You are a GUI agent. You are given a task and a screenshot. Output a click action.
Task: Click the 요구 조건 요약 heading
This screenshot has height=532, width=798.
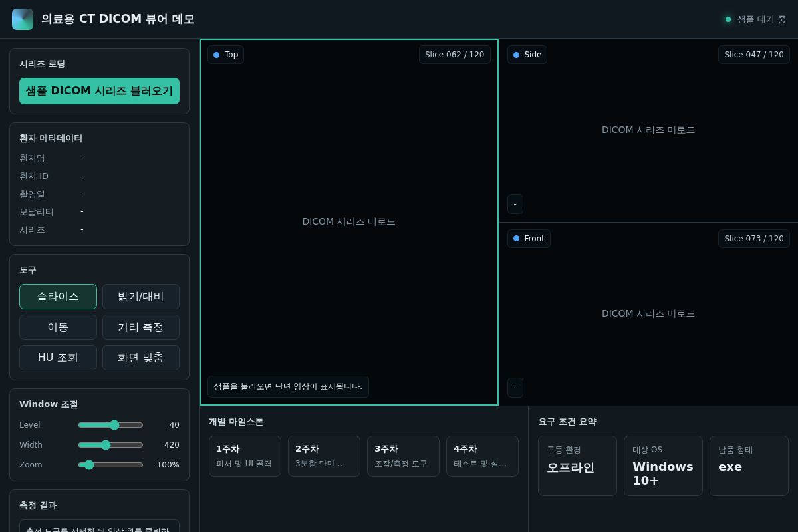tap(567, 422)
